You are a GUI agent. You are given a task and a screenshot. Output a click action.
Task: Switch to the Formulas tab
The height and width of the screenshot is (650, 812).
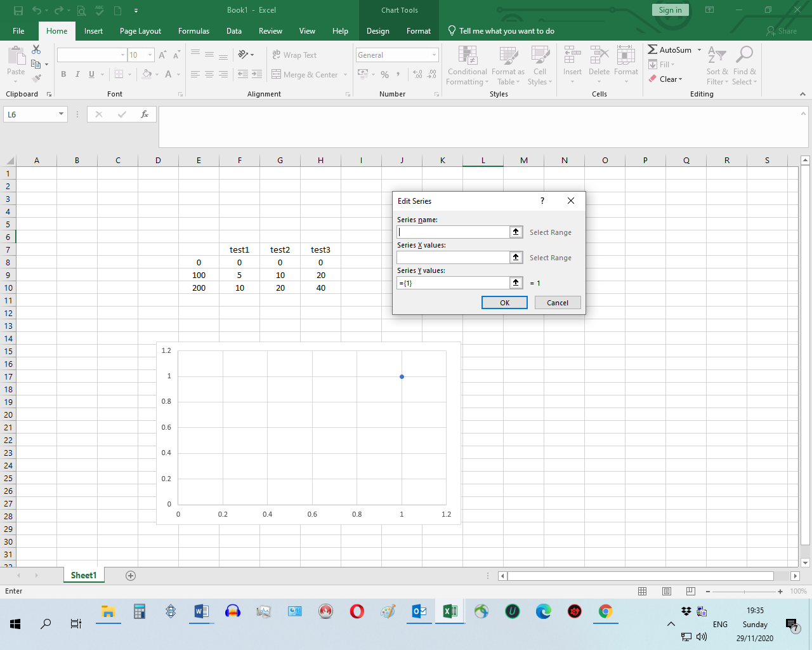pos(193,31)
